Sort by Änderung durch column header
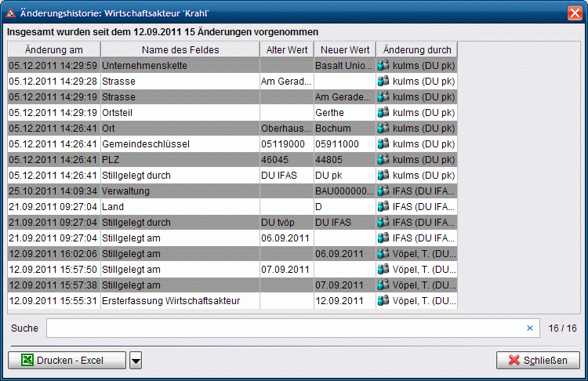Screen dimensions: 588x381 point(416,50)
